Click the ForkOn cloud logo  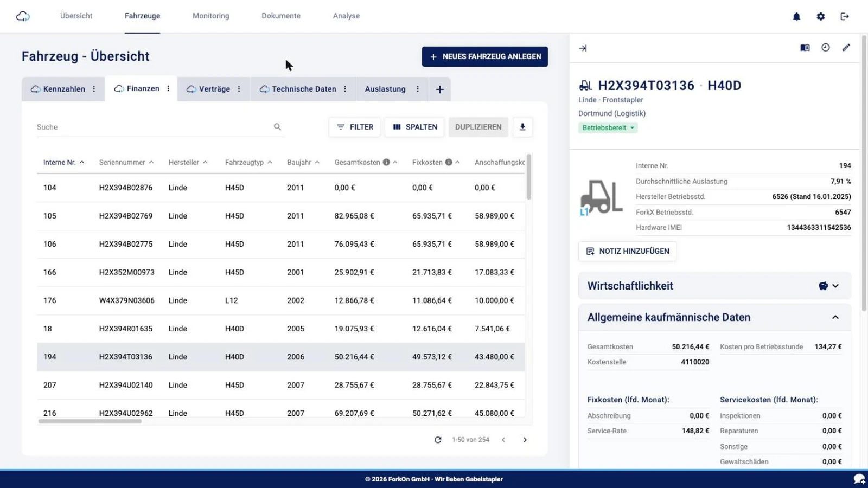click(23, 16)
